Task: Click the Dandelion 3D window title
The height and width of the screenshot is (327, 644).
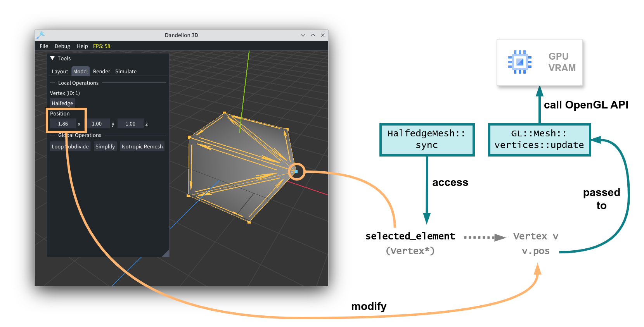Action: 182,35
